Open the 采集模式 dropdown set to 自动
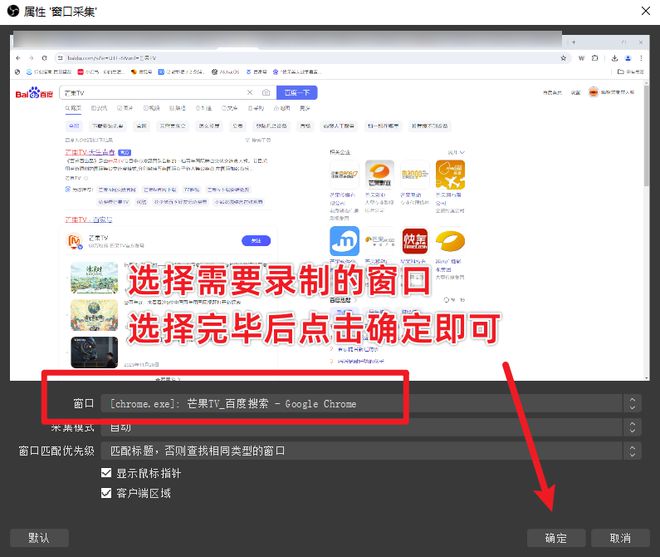The width and height of the screenshot is (660, 557). point(371,427)
